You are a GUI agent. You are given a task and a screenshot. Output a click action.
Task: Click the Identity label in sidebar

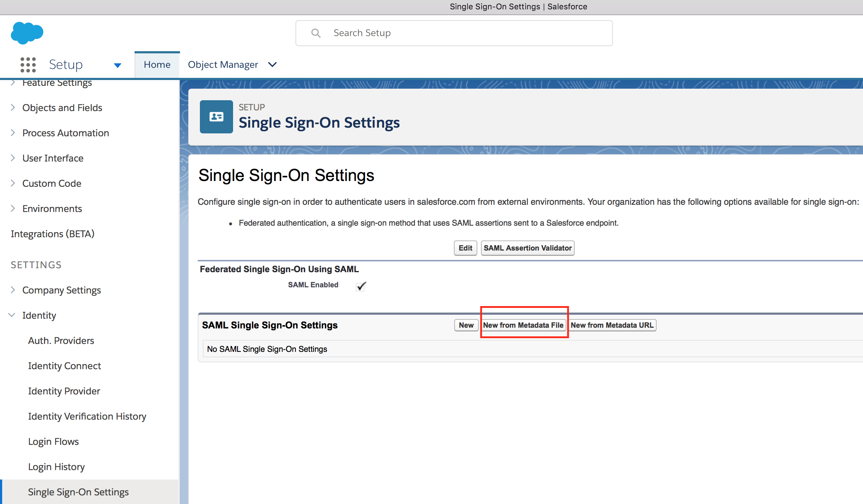(x=39, y=315)
